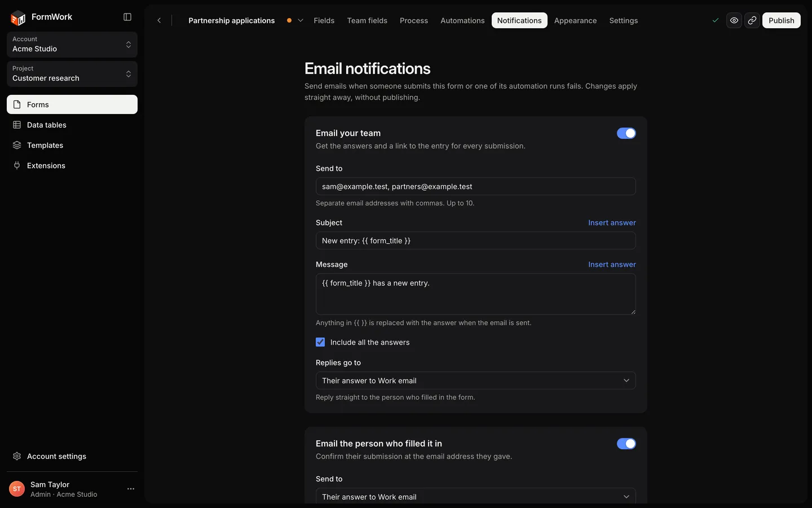Click the Publish button
This screenshot has width=812, height=508.
point(782,20)
